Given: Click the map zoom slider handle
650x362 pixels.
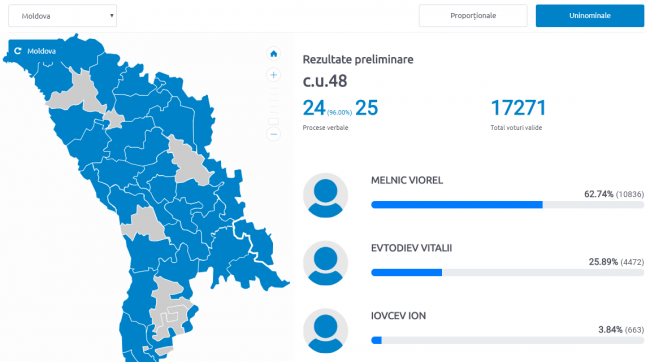Looking at the screenshot, I should click(274, 121).
